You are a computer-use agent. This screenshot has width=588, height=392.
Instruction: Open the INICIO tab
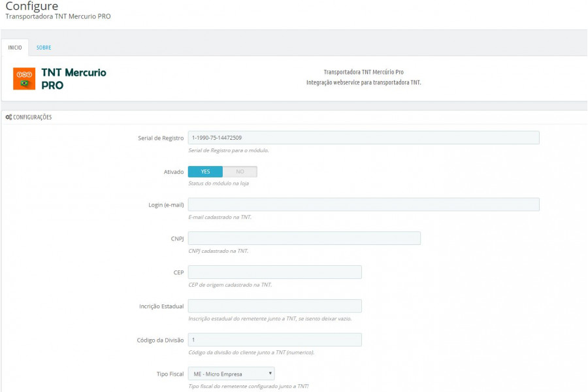pyautogui.click(x=15, y=48)
